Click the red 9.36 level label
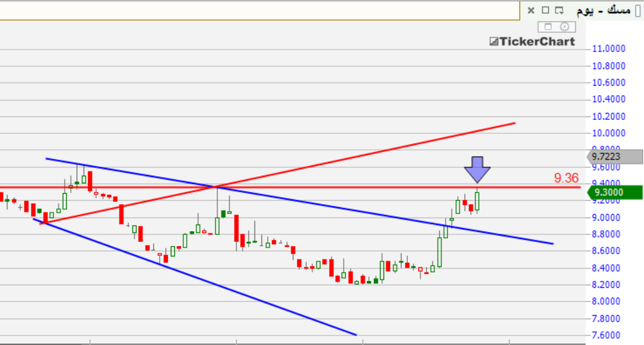 566,178
